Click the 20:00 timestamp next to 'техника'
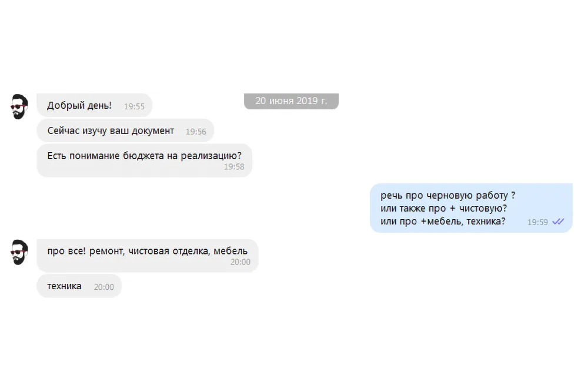The width and height of the screenshot is (588, 392). pos(104,287)
